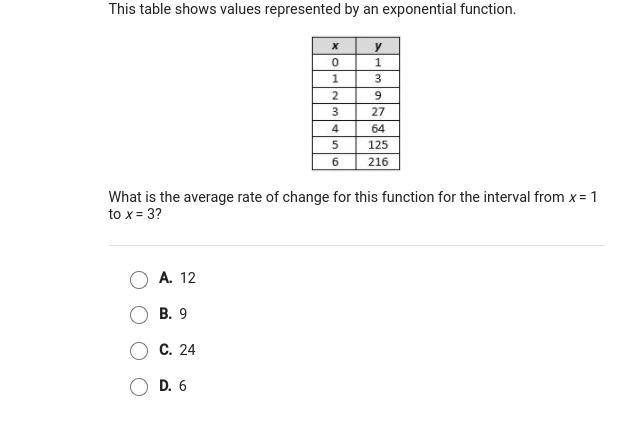Select radio button for answer B
This screenshot has height=425, width=629.
pyautogui.click(x=139, y=315)
